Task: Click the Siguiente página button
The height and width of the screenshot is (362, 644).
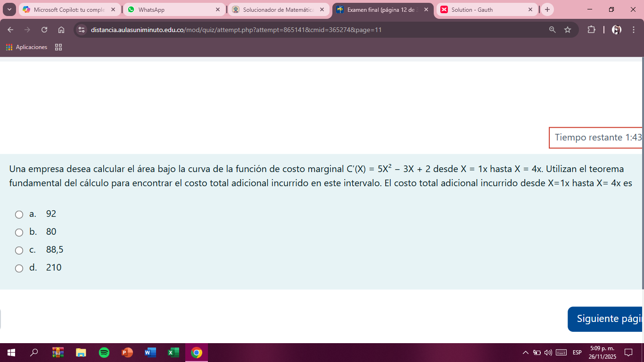Action: tap(605, 319)
